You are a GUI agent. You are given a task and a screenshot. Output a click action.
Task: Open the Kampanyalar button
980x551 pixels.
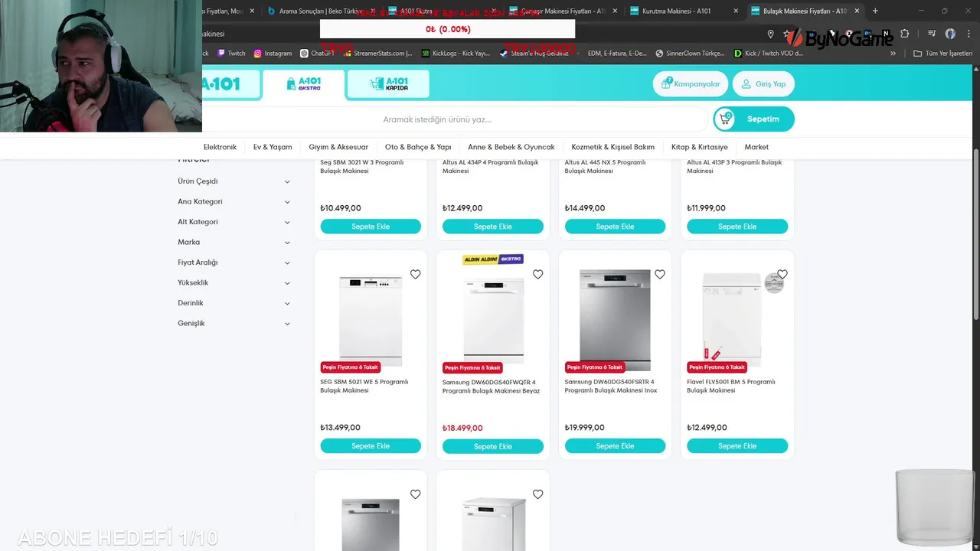691,84
